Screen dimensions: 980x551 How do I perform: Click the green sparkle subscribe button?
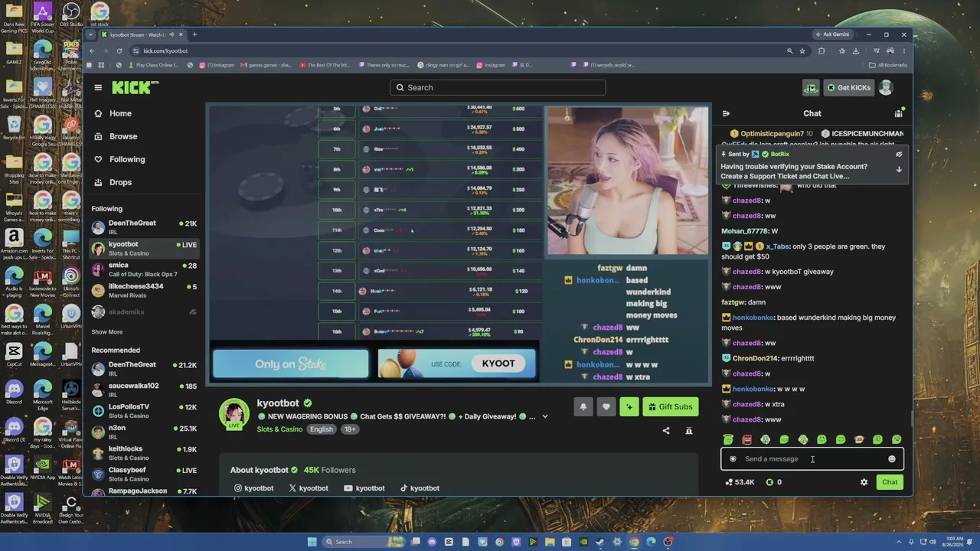629,407
